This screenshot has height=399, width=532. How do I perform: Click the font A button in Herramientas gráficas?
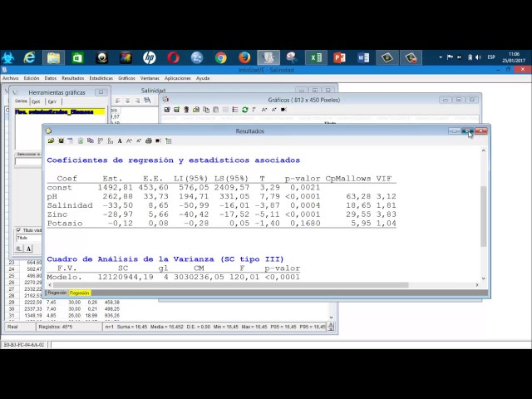29,249
